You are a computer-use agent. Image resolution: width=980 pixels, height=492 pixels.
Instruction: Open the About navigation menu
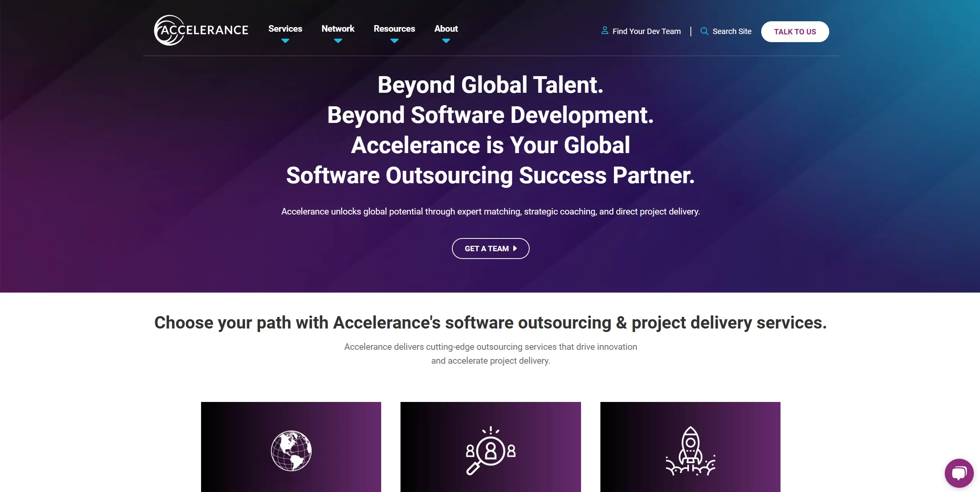445,28
